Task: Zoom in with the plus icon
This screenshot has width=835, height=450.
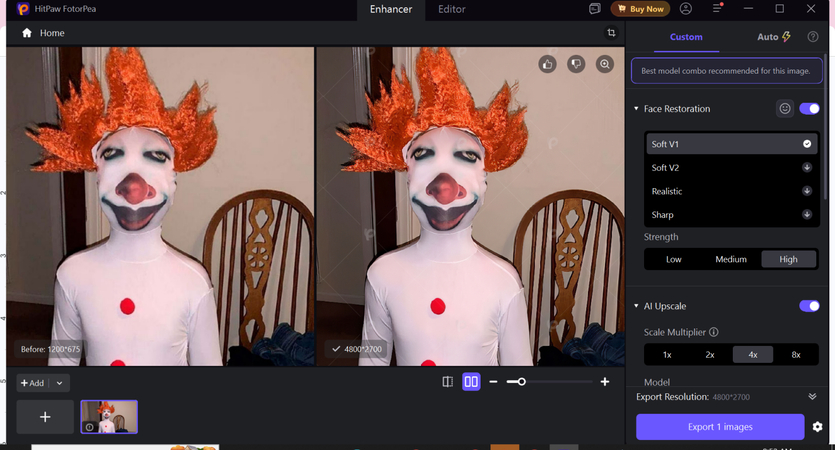Action: pyautogui.click(x=605, y=382)
